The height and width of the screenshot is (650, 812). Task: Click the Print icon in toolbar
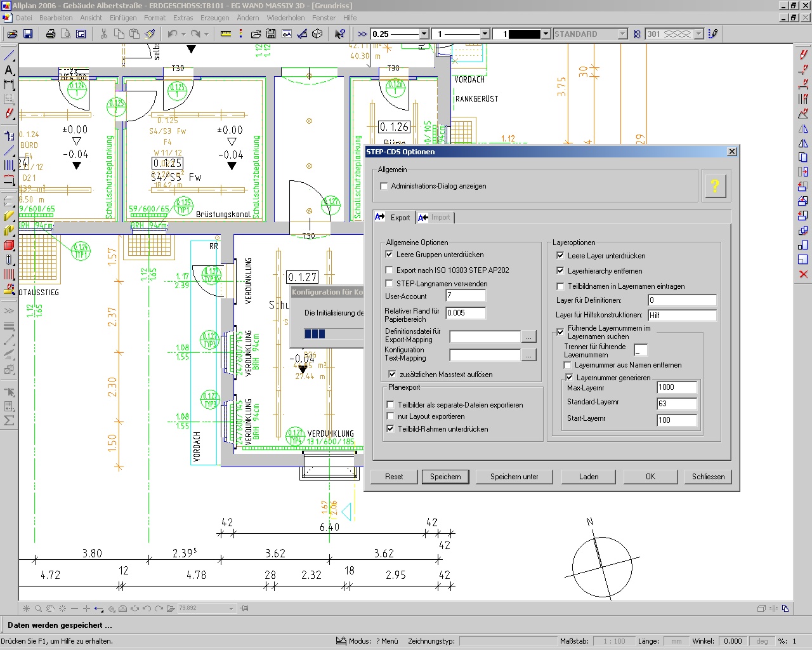pyautogui.click(x=51, y=34)
